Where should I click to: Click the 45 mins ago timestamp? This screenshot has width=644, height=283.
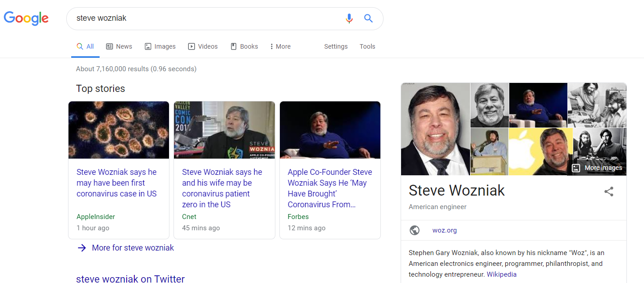(201, 228)
